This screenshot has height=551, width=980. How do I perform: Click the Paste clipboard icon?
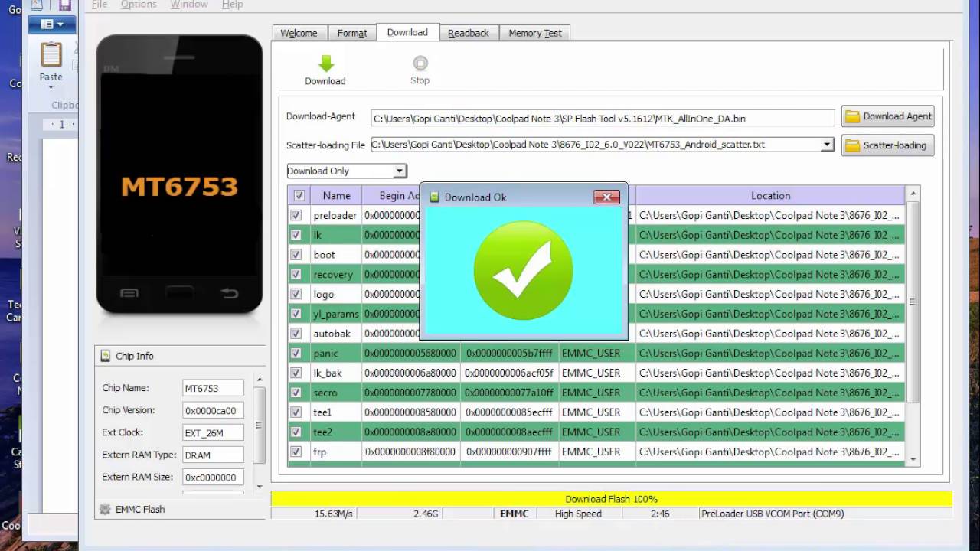coord(51,56)
